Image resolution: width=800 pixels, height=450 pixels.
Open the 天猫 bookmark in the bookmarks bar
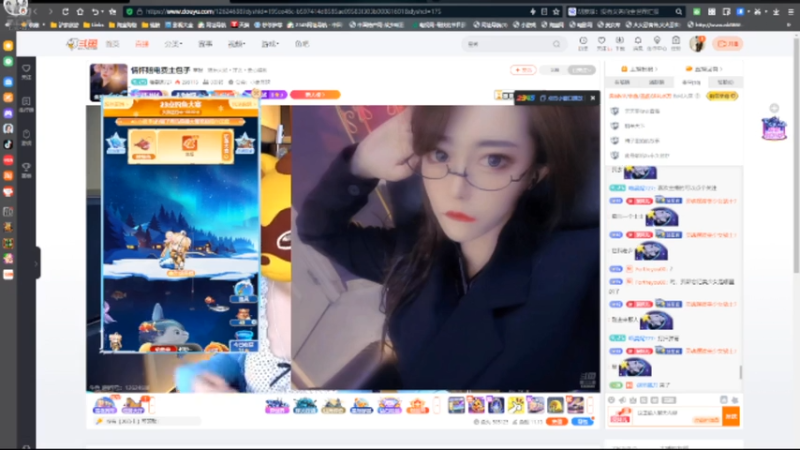[240, 24]
